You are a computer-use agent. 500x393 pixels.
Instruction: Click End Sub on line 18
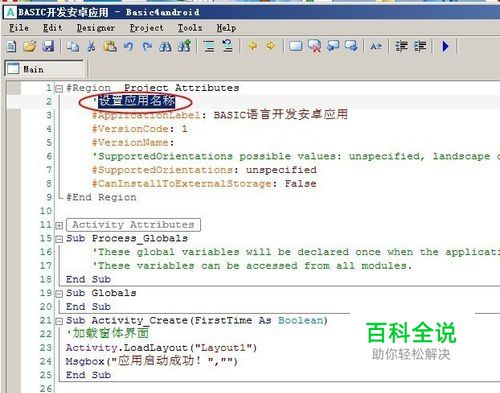click(x=88, y=279)
